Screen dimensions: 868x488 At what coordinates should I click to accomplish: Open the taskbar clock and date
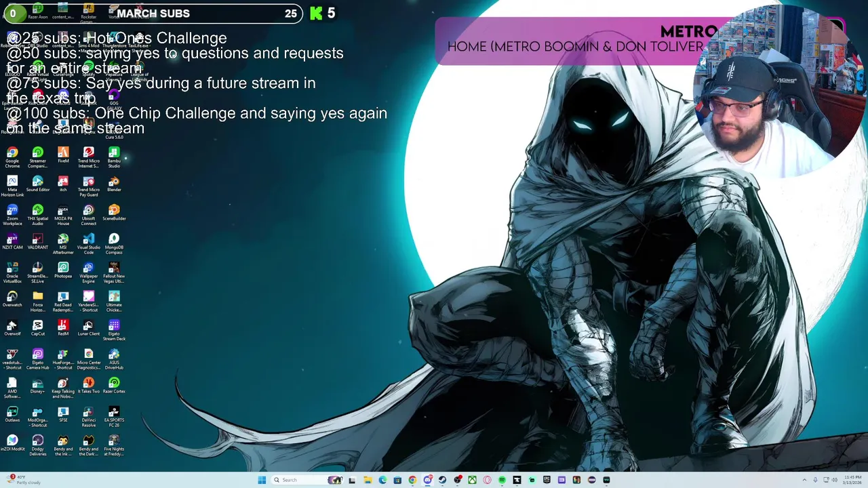tap(852, 480)
